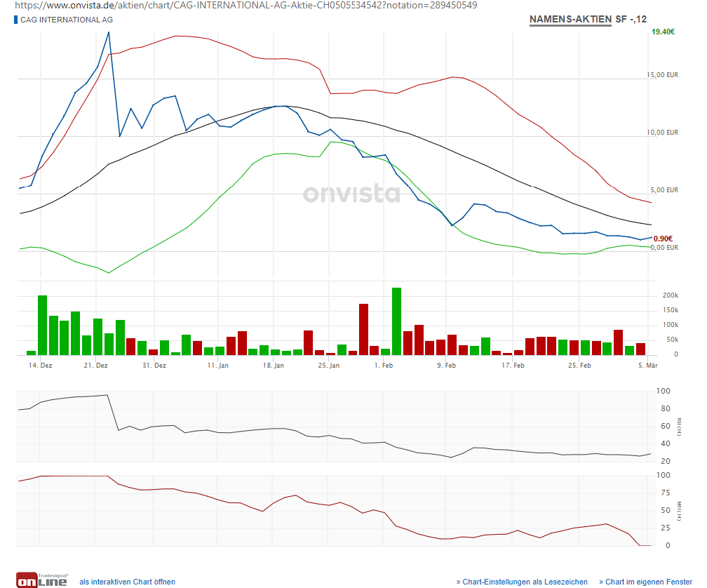Click the '100k' volume axis label
Image resolution: width=707 pixels, height=588 pixels.
point(671,325)
